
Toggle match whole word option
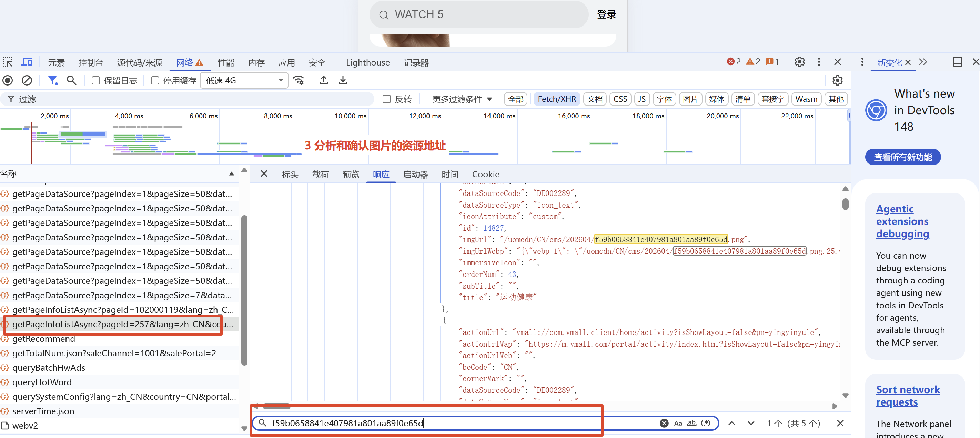point(691,423)
